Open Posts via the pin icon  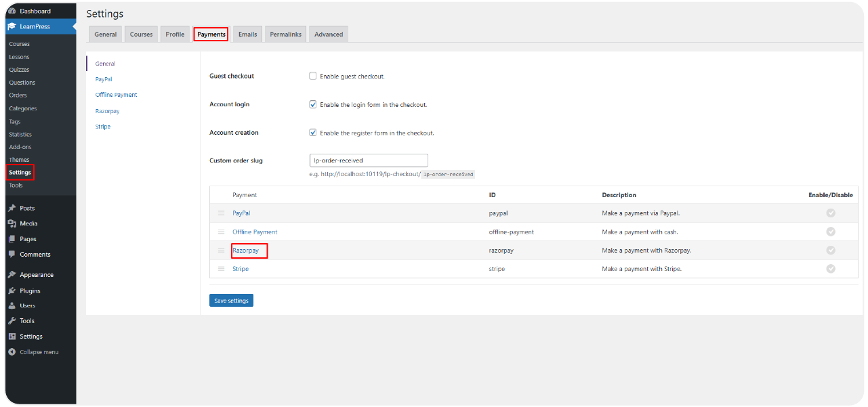point(12,208)
